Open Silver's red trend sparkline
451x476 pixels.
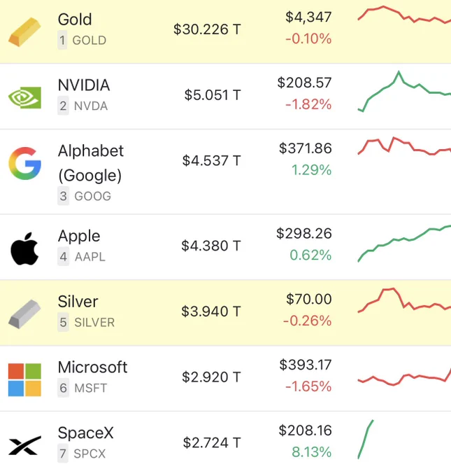tap(404, 300)
